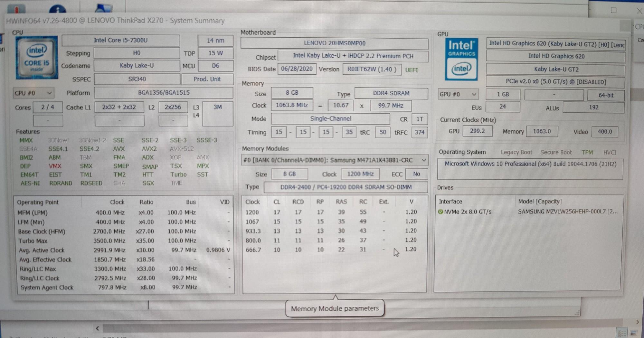Click the BIOS date 06/28/2020 field
644x338 pixels.
point(297,69)
